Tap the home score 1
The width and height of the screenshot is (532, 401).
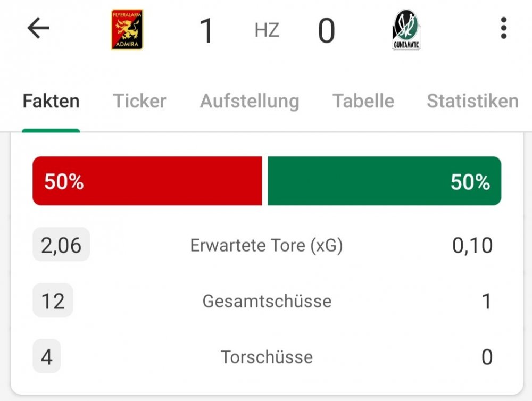click(x=206, y=30)
